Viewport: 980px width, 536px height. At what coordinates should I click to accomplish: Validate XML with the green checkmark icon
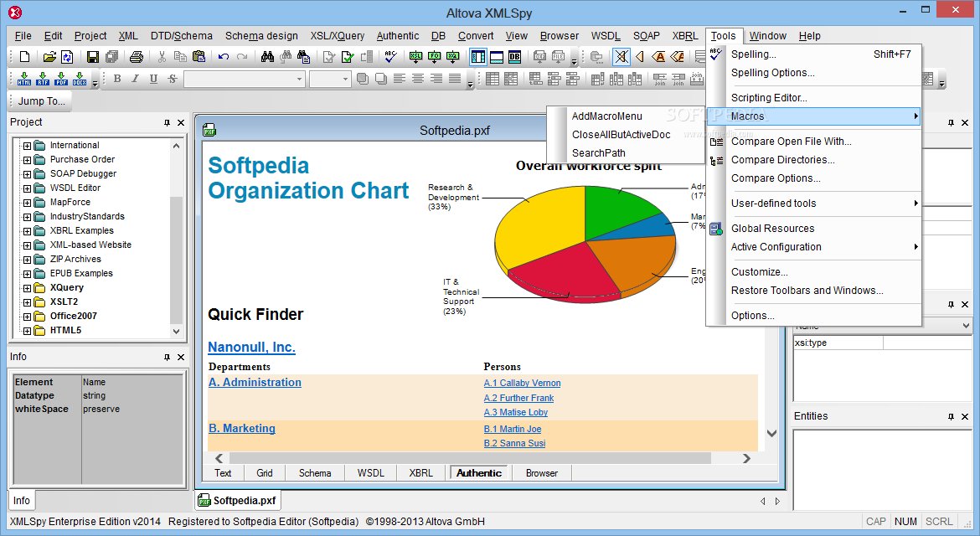[348, 57]
